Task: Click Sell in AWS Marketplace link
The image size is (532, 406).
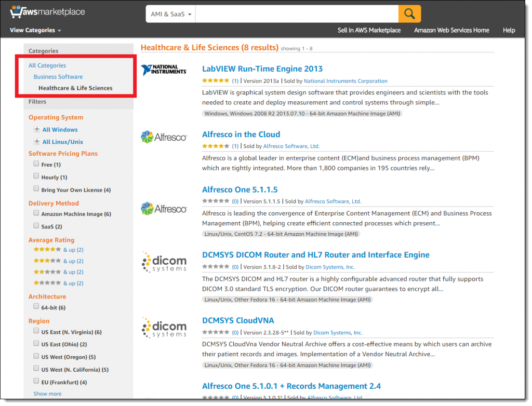Action: 369,30
